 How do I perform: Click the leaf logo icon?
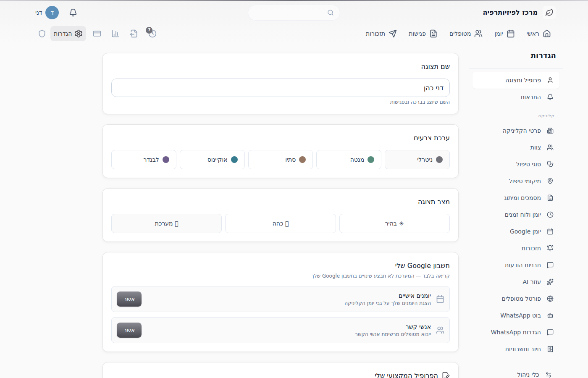[549, 13]
